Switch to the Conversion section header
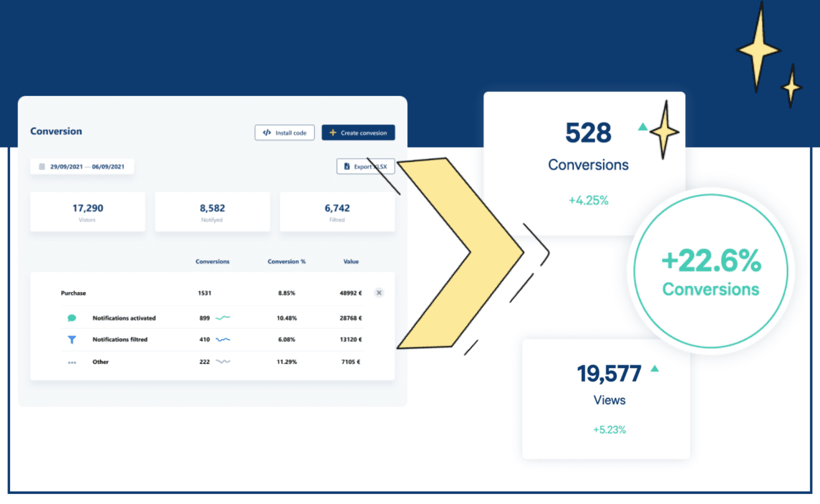The height and width of the screenshot is (504, 820). click(56, 131)
